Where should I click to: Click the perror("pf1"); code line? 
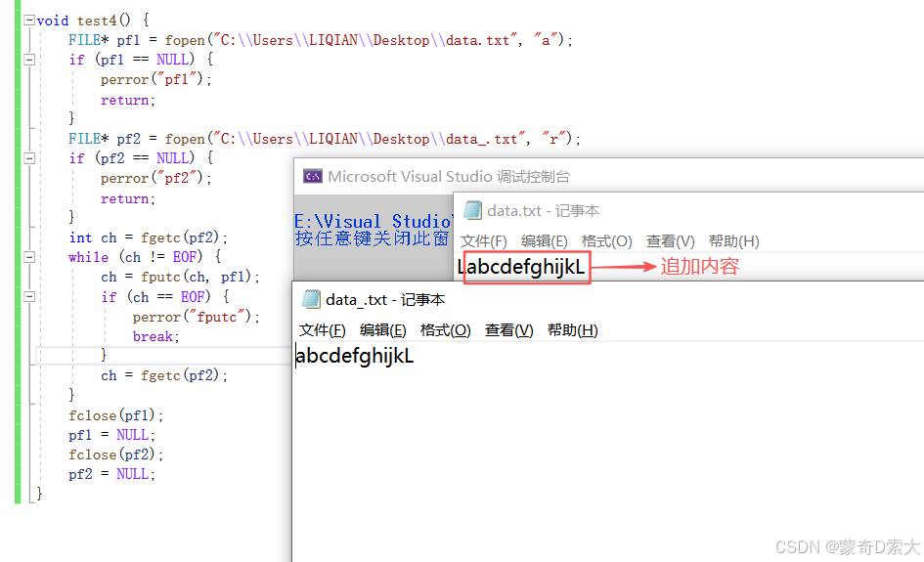click(156, 79)
